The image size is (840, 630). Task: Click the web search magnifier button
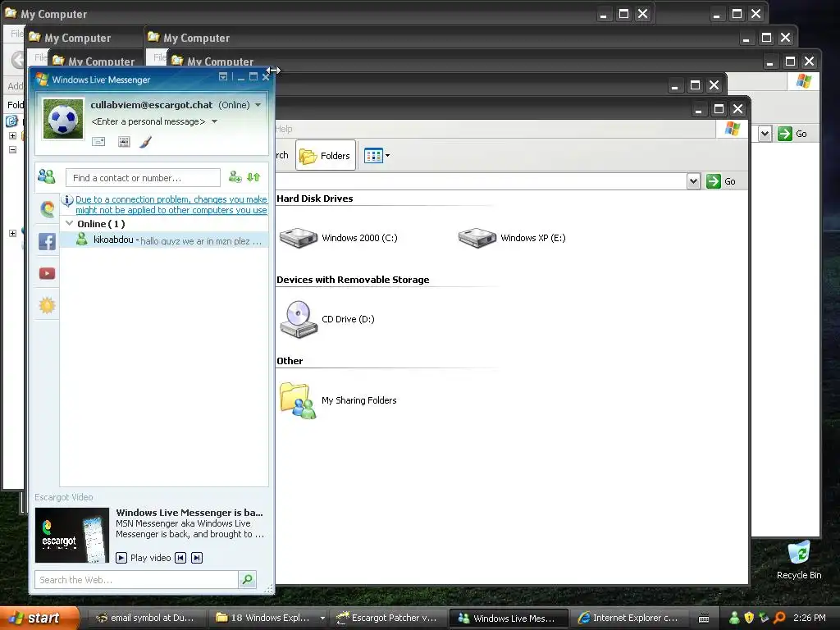[247, 579]
